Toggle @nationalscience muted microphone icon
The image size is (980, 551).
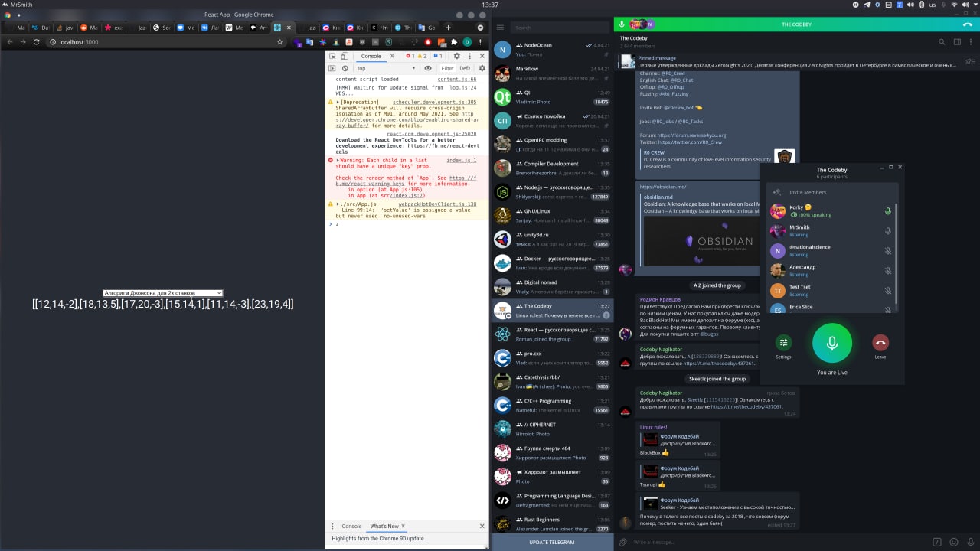[x=888, y=251]
